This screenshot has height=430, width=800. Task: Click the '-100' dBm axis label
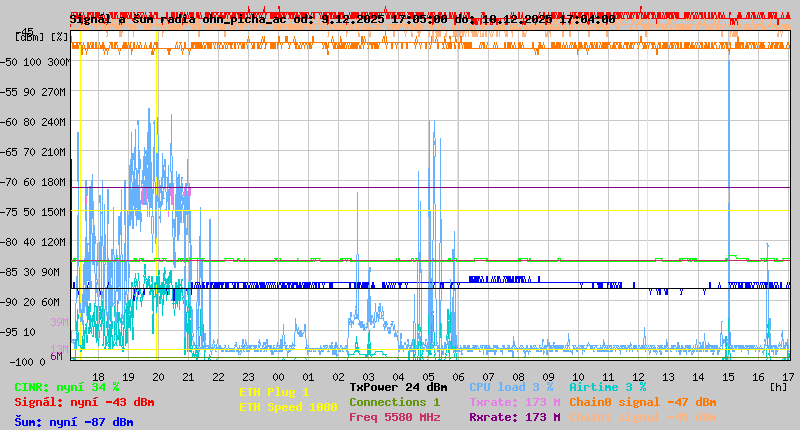(x=21, y=362)
